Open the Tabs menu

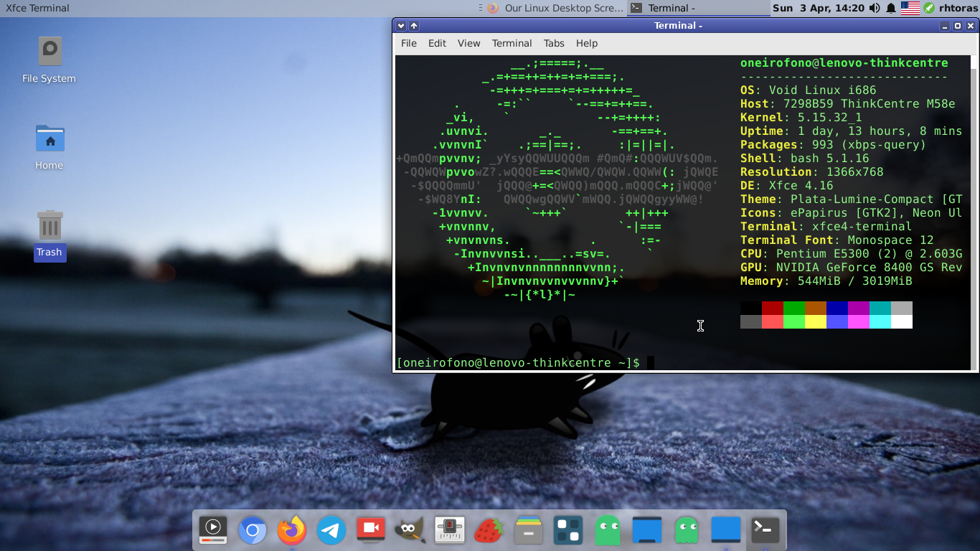click(x=554, y=43)
